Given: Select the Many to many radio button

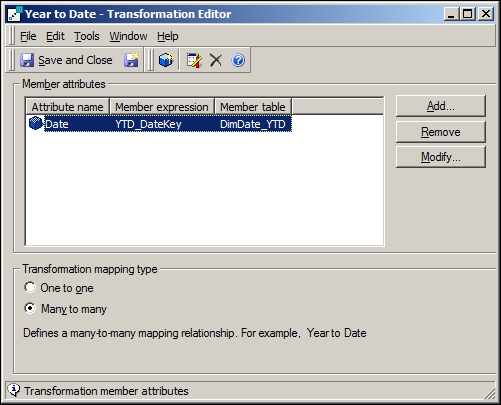Looking at the screenshot, I should click(x=30, y=308).
